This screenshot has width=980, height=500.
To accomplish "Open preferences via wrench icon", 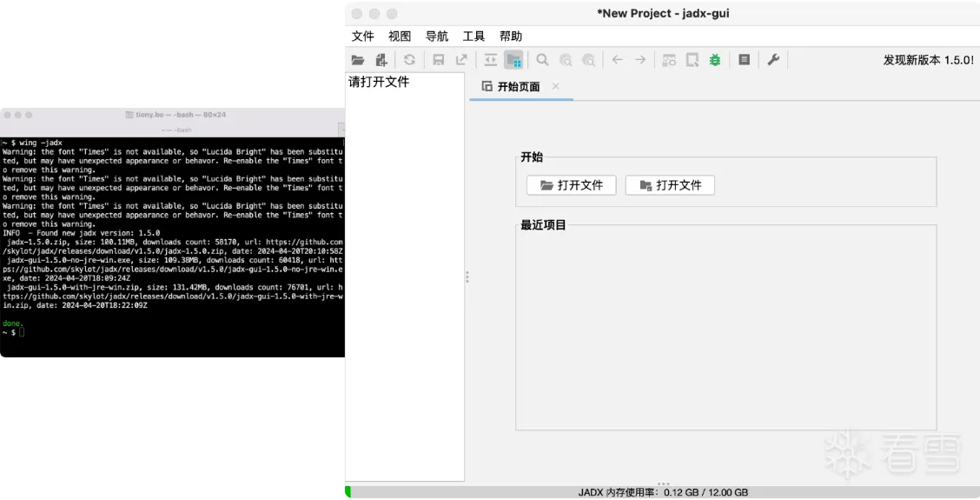I will click(x=773, y=60).
